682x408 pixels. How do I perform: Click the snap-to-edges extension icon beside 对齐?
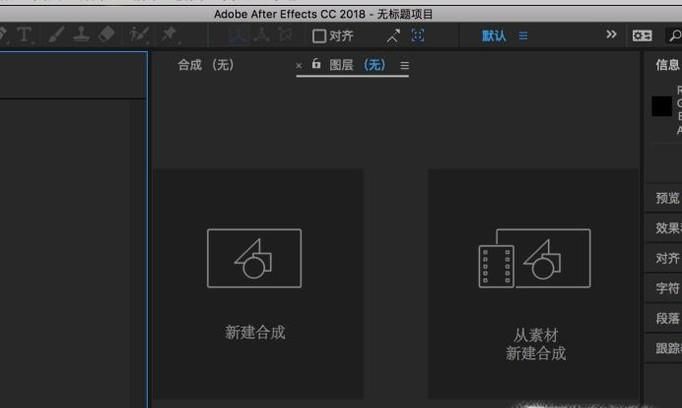pos(393,36)
